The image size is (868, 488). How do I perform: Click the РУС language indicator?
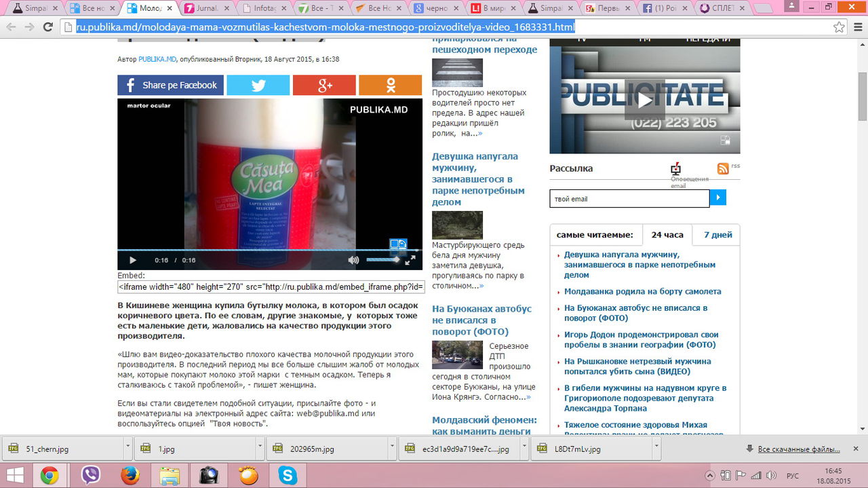(x=792, y=476)
